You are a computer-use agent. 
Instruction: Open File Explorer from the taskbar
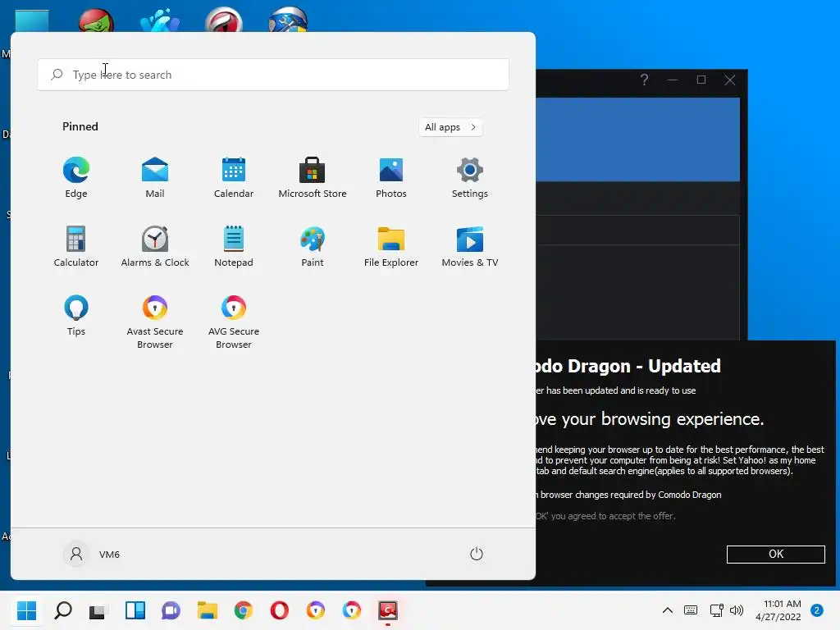pos(208,610)
